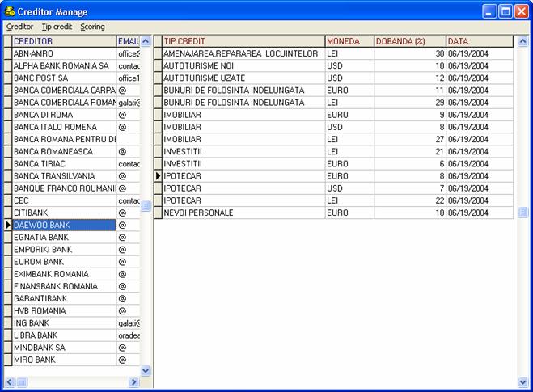The height and width of the screenshot is (392, 533).
Task: Select ALPHA BANK ROMANIA SA creditor
Action: (64, 66)
